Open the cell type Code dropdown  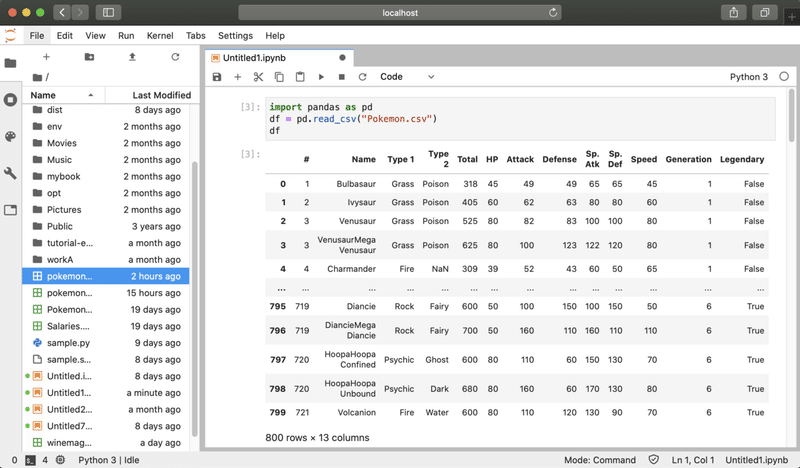coord(407,77)
